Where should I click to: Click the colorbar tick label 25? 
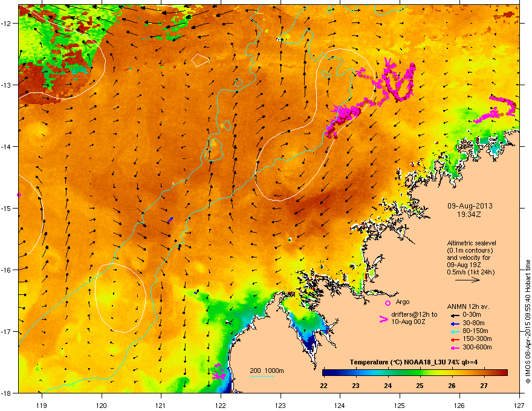[x=420, y=386]
